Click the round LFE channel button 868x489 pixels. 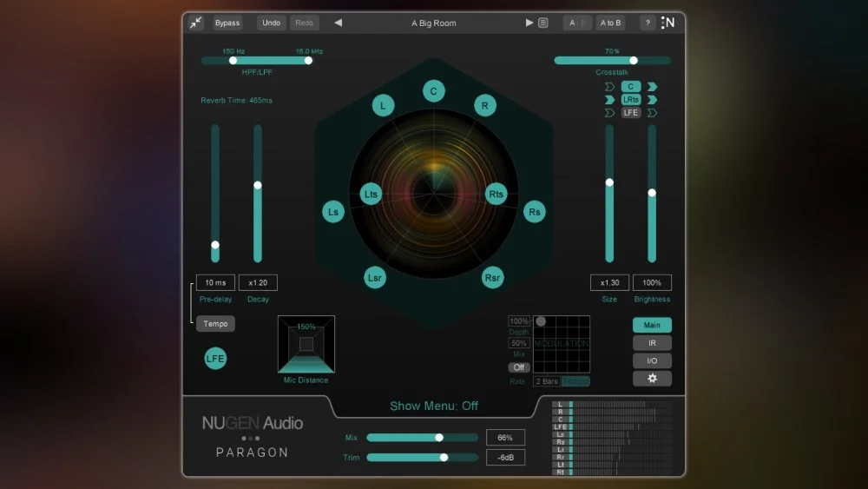tap(215, 359)
